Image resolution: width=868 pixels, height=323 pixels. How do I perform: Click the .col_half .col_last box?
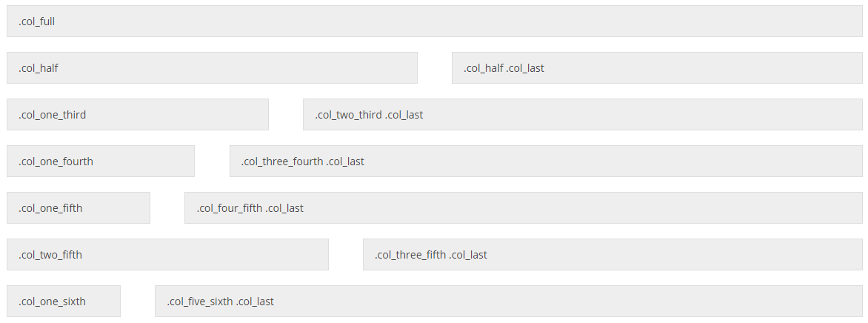[x=657, y=68]
